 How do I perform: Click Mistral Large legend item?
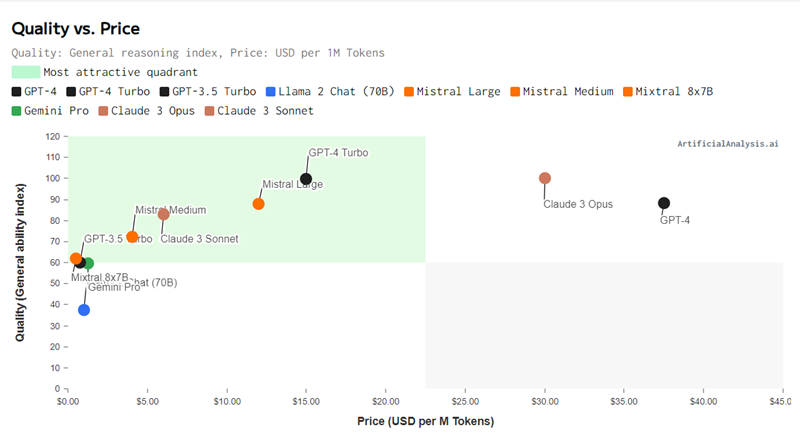click(x=452, y=92)
